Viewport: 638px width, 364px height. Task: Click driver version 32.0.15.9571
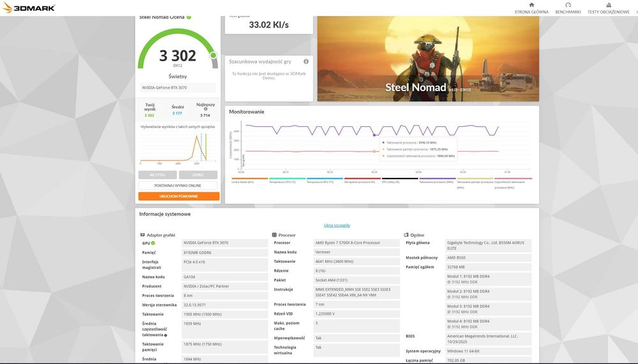click(225, 305)
